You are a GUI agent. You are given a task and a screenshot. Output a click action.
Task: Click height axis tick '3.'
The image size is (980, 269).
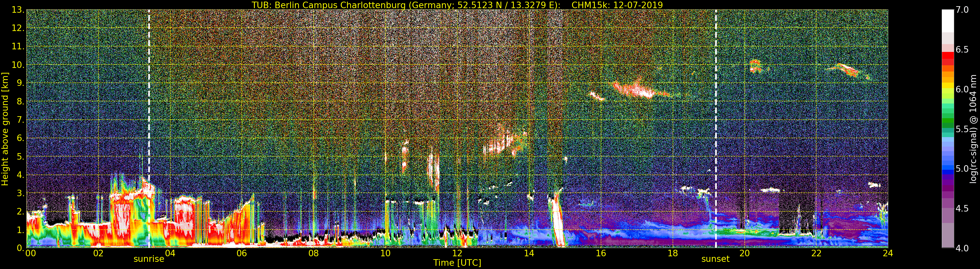pyautogui.click(x=20, y=193)
